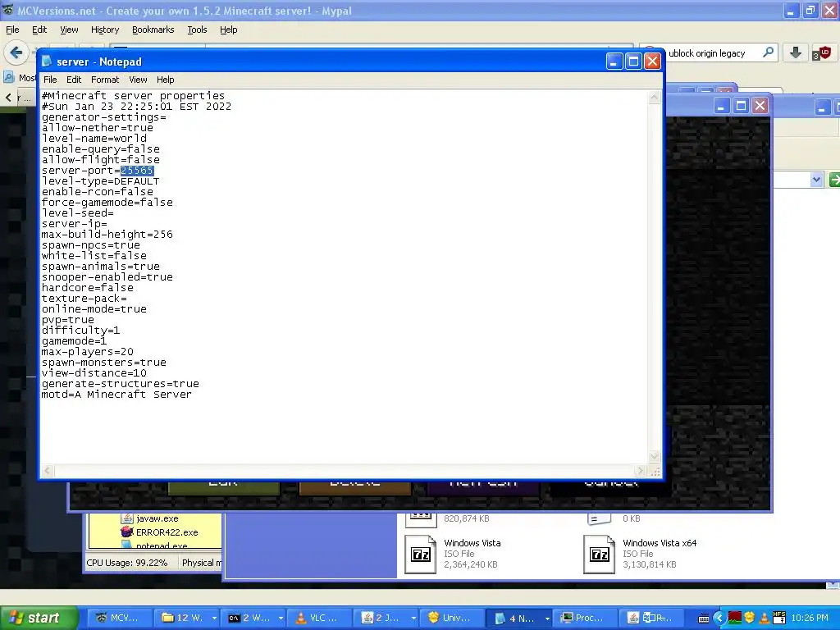Open the Mypal History menu
840x630 pixels.
(105, 30)
